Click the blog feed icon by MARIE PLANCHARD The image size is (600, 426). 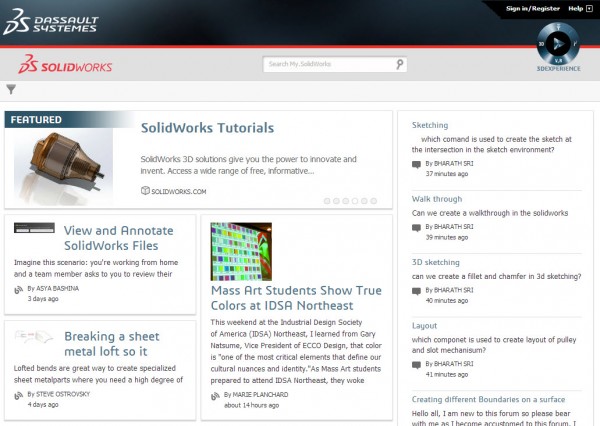(x=215, y=397)
